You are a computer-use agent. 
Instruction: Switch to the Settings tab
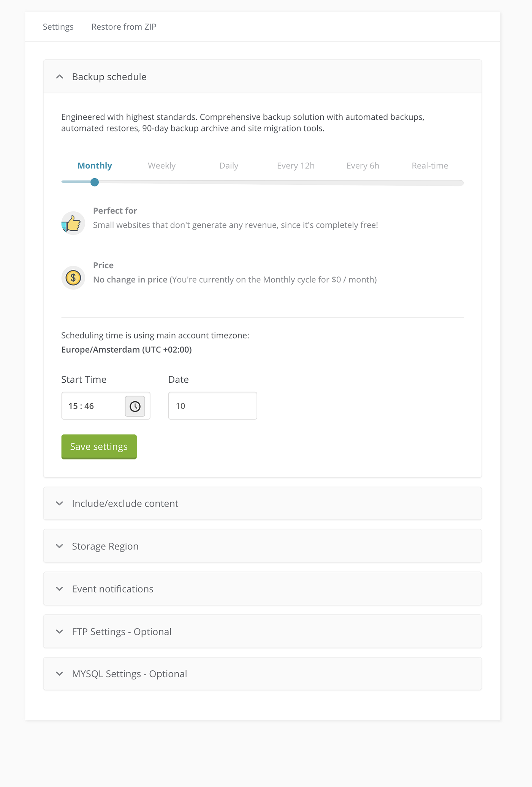tap(58, 27)
